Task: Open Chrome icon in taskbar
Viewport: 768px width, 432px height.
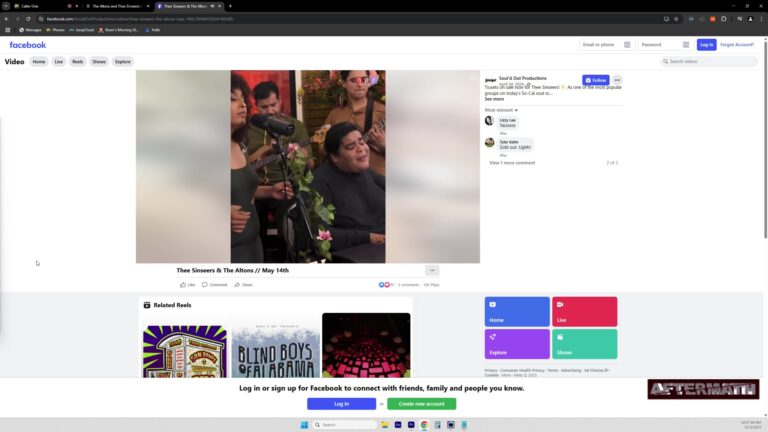Action: point(424,425)
